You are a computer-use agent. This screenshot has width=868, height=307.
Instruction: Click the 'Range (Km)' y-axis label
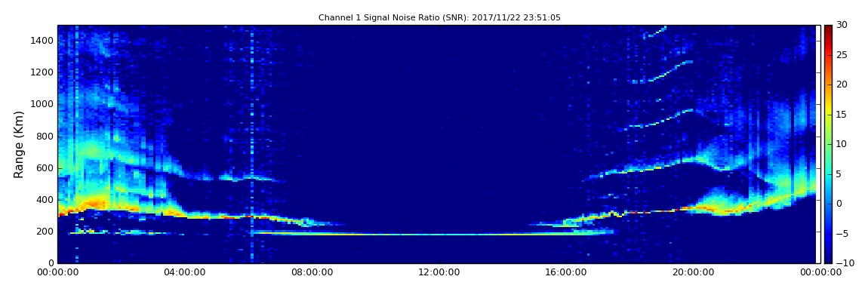click(x=19, y=143)
